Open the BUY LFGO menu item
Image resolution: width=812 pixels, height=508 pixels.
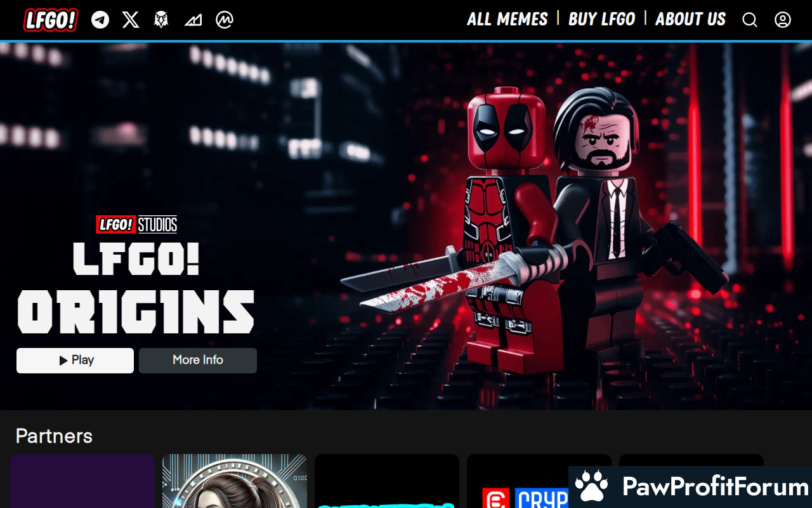(x=601, y=20)
